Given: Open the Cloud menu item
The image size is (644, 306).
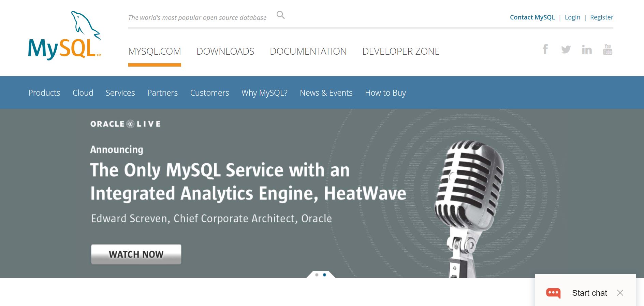Looking at the screenshot, I should pyautogui.click(x=83, y=93).
